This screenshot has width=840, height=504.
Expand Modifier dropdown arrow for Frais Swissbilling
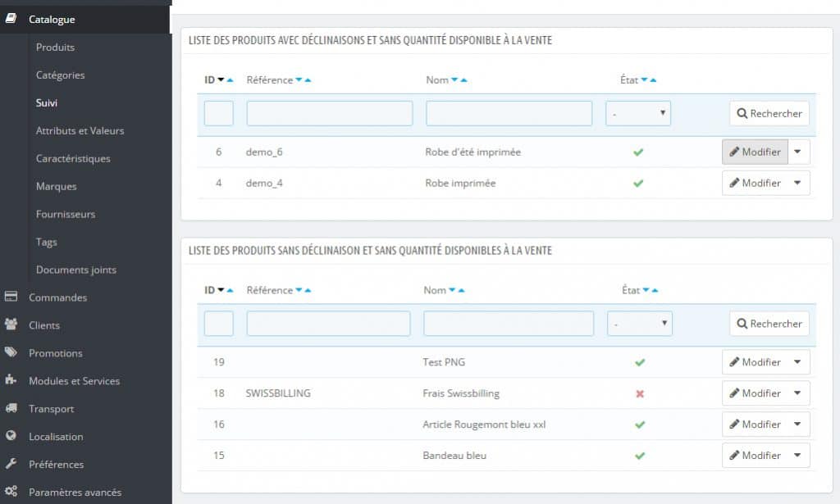pyautogui.click(x=798, y=393)
